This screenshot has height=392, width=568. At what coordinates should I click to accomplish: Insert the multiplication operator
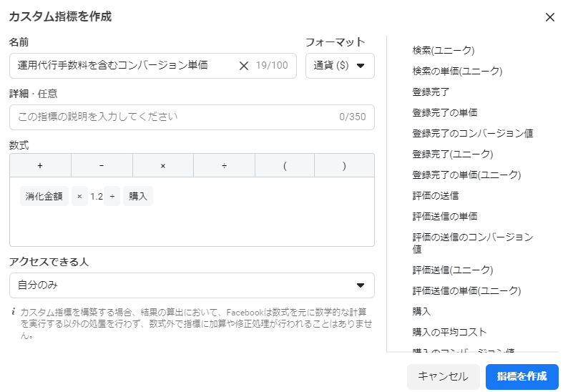(x=163, y=165)
